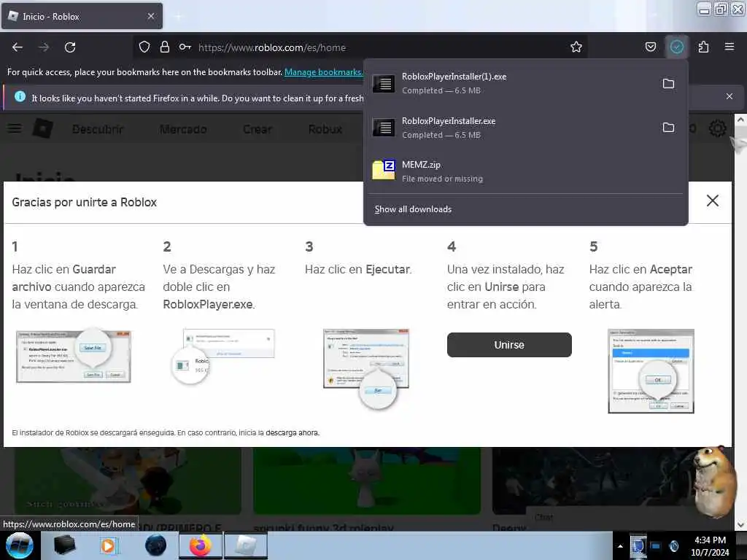Click the Manage bookmarks link
Viewport: 747px width, 560px height.
[323, 72]
